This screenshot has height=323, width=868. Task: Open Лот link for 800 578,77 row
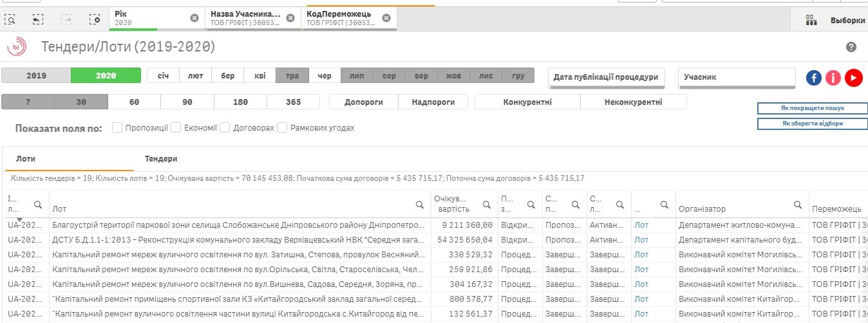[641, 299]
